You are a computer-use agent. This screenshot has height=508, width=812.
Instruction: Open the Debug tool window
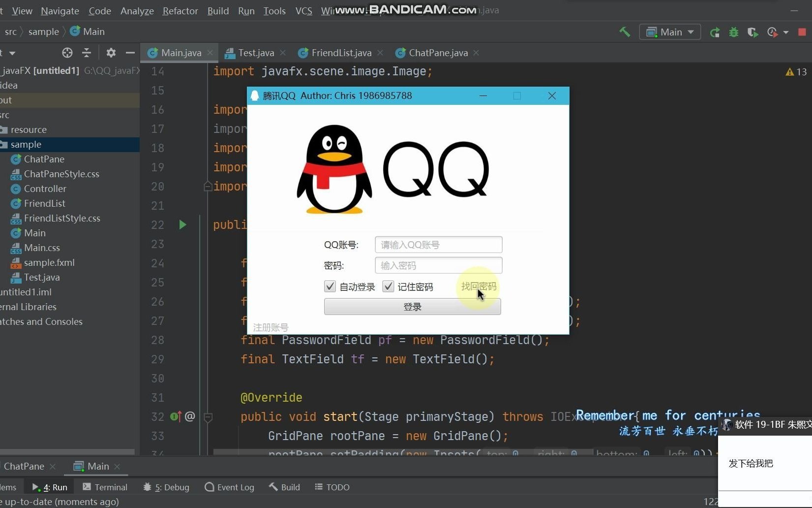tap(166, 487)
